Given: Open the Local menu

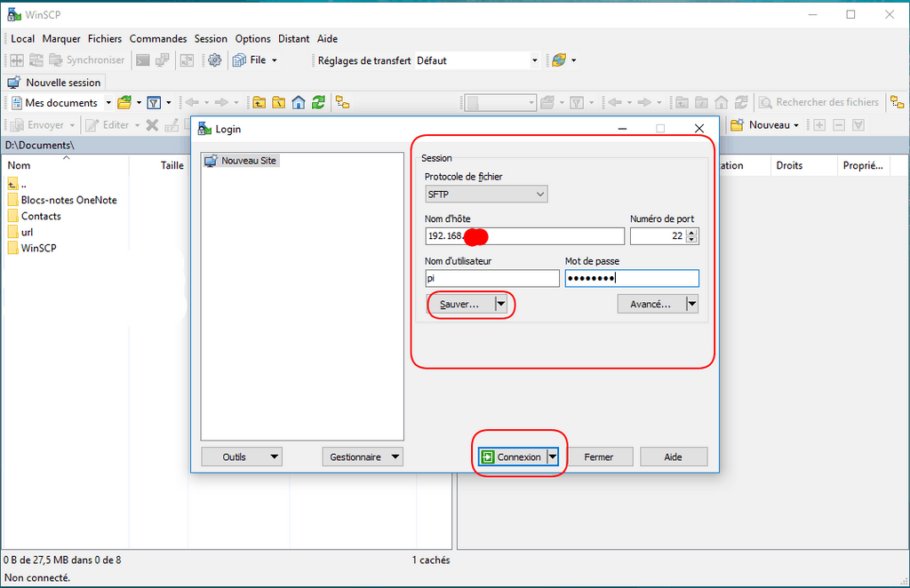Looking at the screenshot, I should point(22,39).
